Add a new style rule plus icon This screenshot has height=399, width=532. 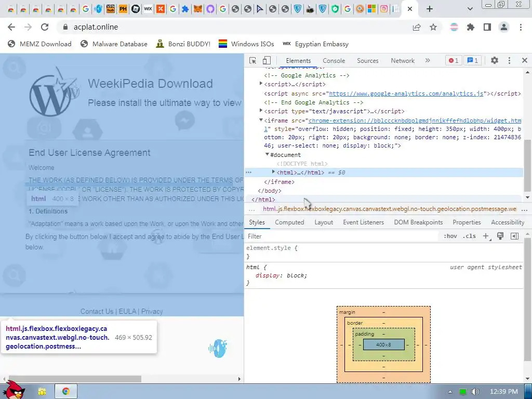point(486,236)
